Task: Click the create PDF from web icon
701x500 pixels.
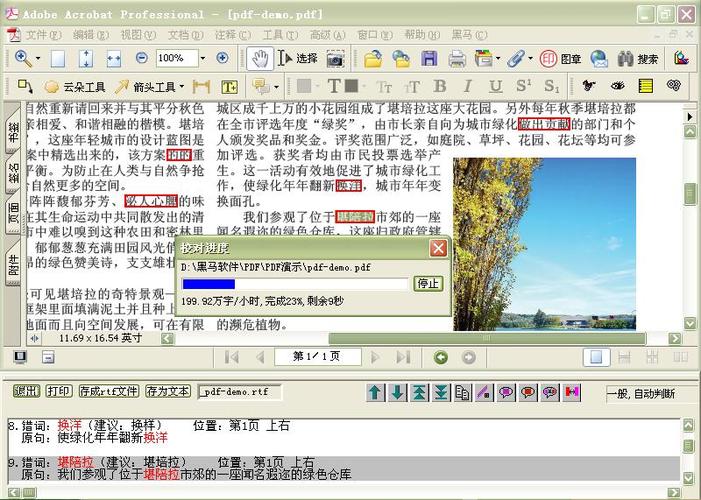Action: [x=401, y=59]
